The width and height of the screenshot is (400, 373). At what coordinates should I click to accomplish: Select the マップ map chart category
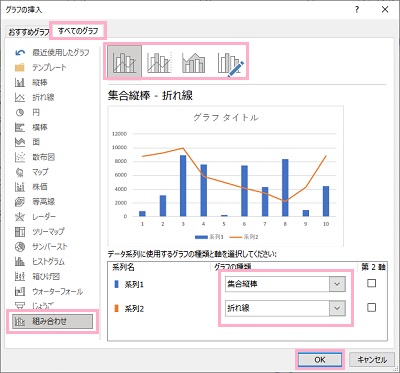[31, 172]
